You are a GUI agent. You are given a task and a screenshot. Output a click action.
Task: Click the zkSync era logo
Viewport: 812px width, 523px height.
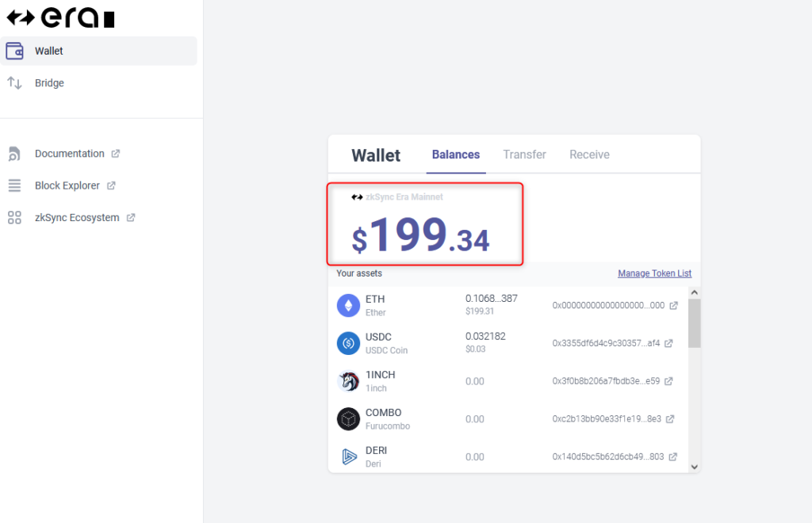[x=60, y=17]
